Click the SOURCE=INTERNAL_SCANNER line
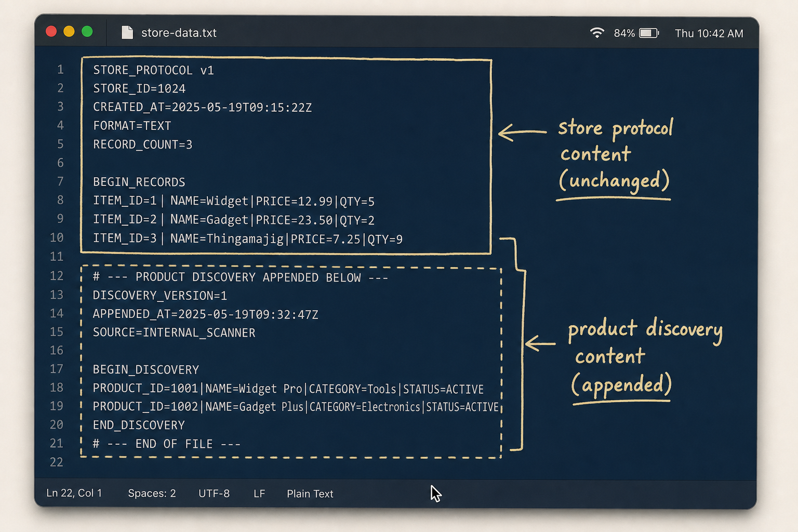 point(174,332)
